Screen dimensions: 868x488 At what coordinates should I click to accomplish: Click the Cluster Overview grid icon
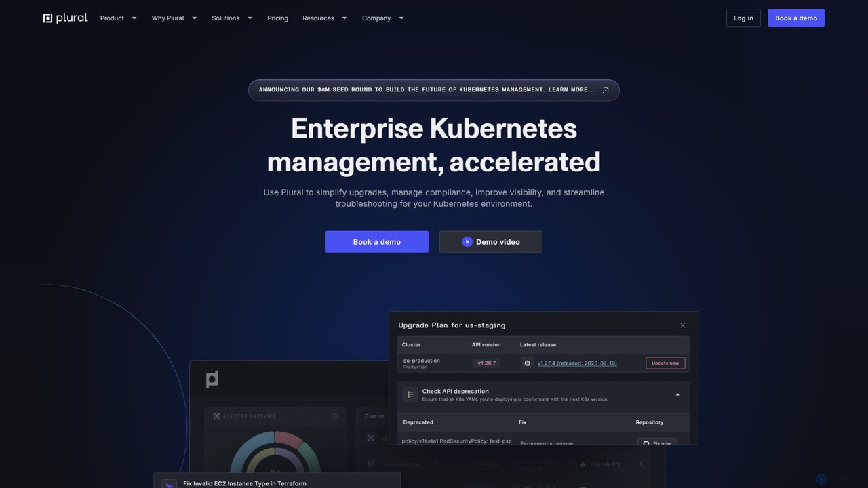tap(216, 416)
